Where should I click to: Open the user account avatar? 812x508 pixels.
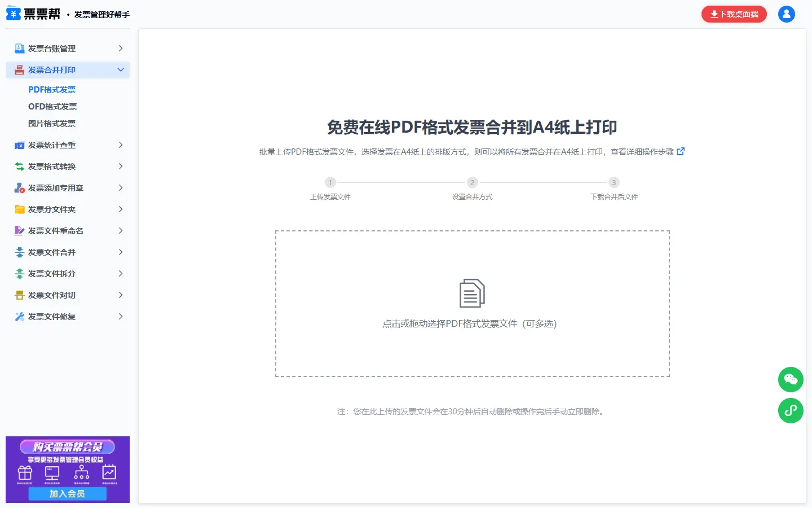click(787, 14)
